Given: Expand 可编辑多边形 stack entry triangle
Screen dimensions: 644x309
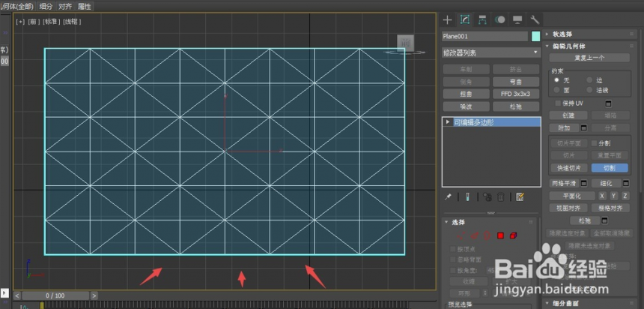Looking at the screenshot, I should pyautogui.click(x=448, y=122).
